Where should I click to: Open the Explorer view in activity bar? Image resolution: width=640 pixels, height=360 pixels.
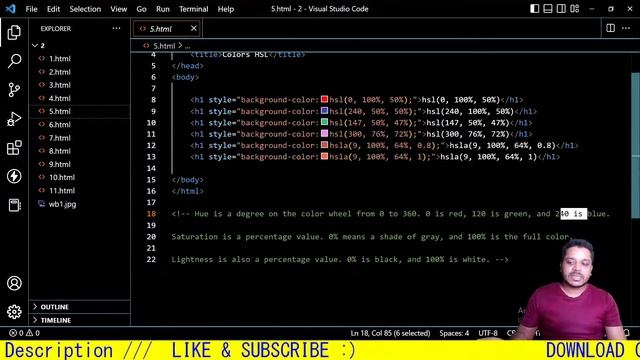pos(14,32)
